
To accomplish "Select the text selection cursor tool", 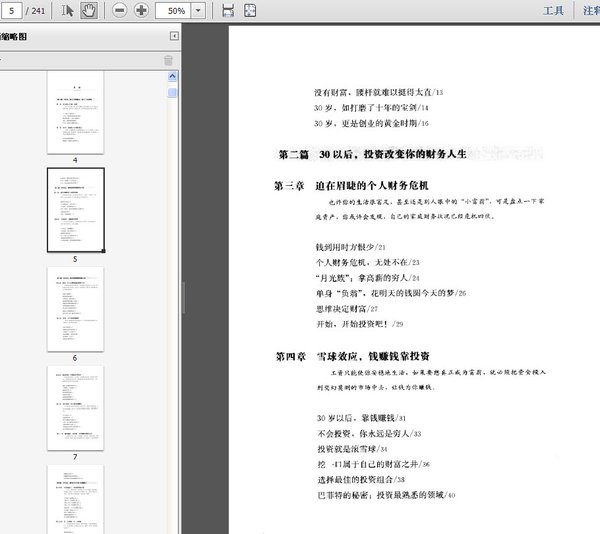I will click(67, 10).
